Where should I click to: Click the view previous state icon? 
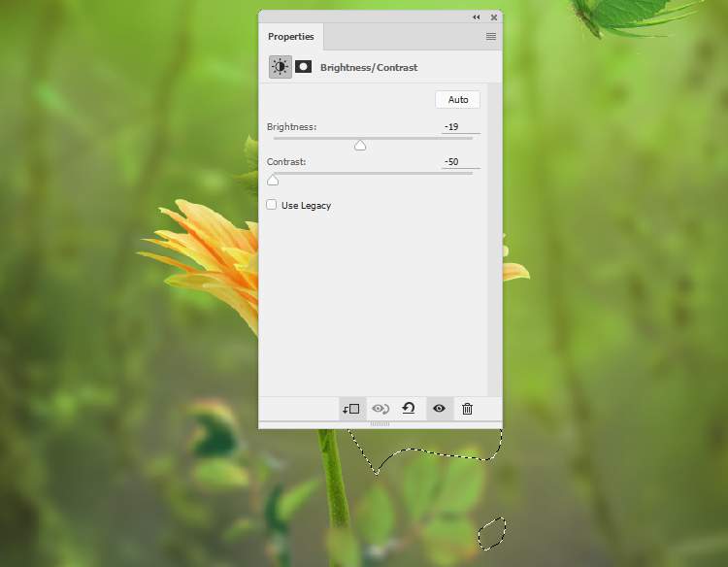381,409
